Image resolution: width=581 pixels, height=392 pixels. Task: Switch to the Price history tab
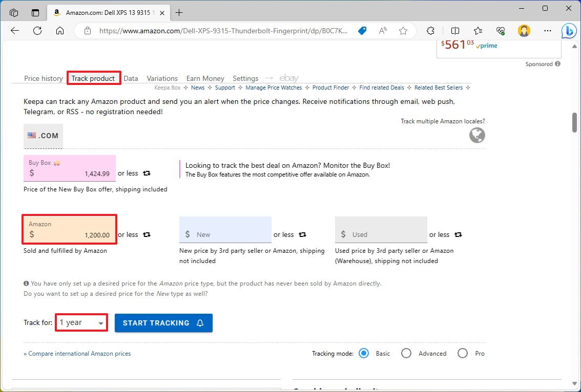tap(44, 78)
